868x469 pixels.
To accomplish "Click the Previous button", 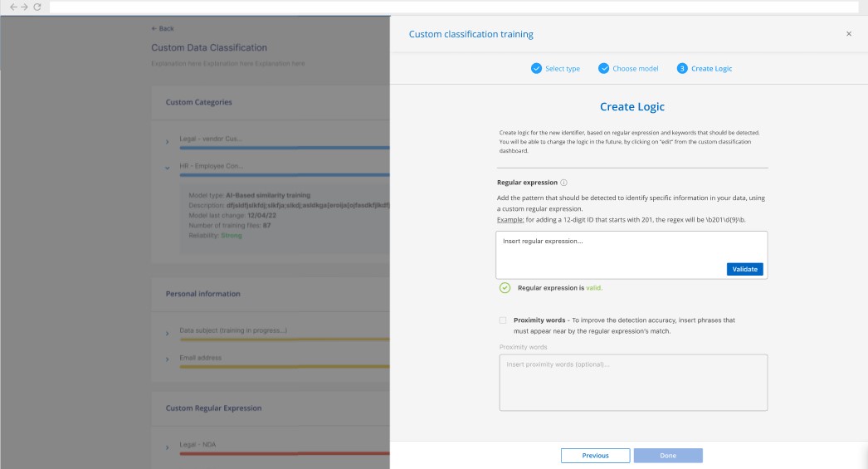I will 595,455.
